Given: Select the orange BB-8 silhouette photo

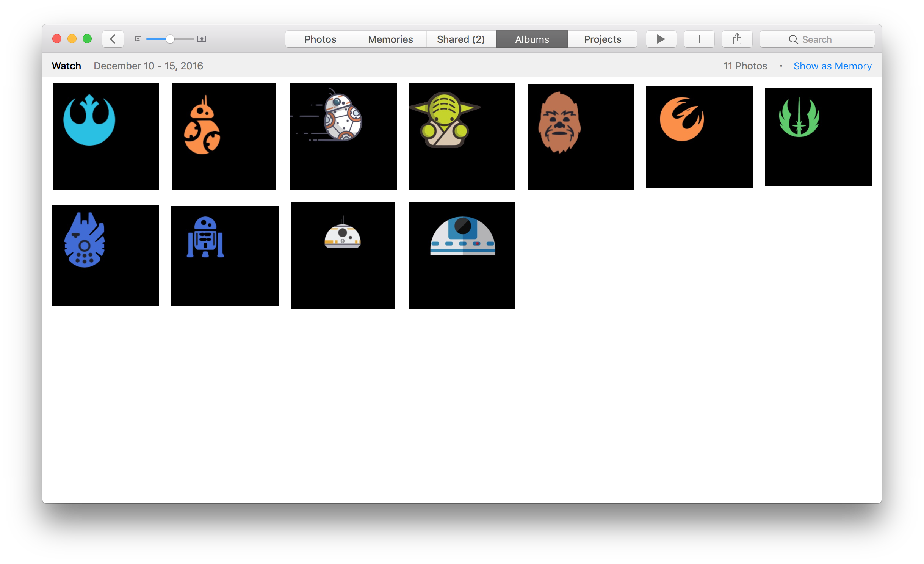Looking at the screenshot, I should [224, 136].
